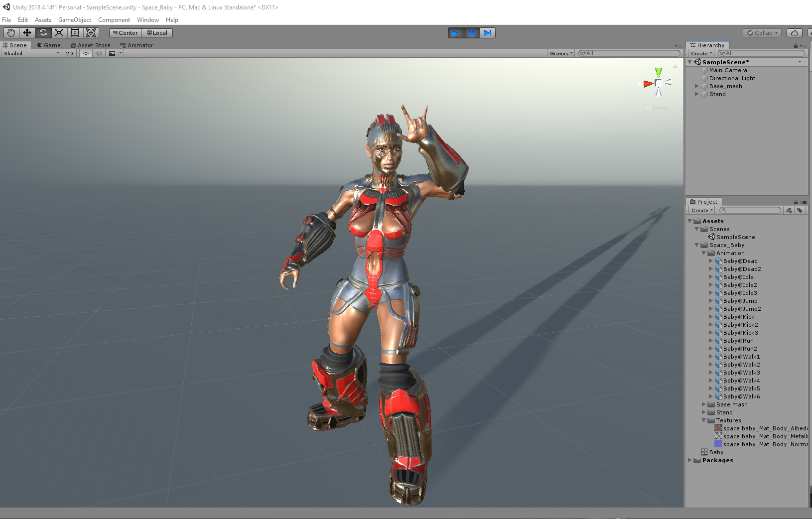
Task: Open cloud Services panel icon
Action: (794, 33)
